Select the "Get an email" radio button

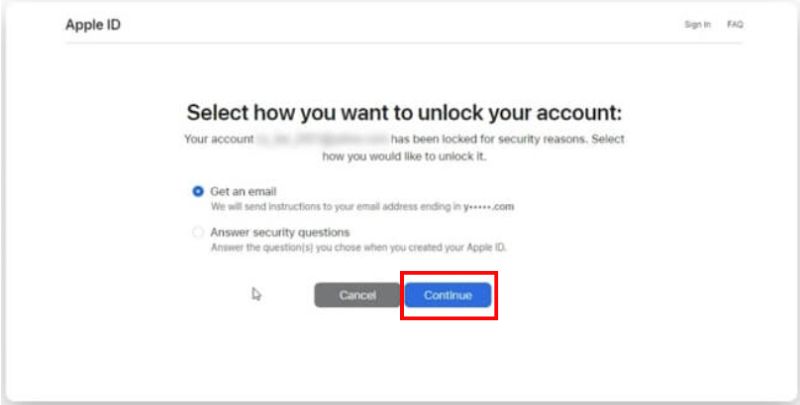tap(198, 191)
